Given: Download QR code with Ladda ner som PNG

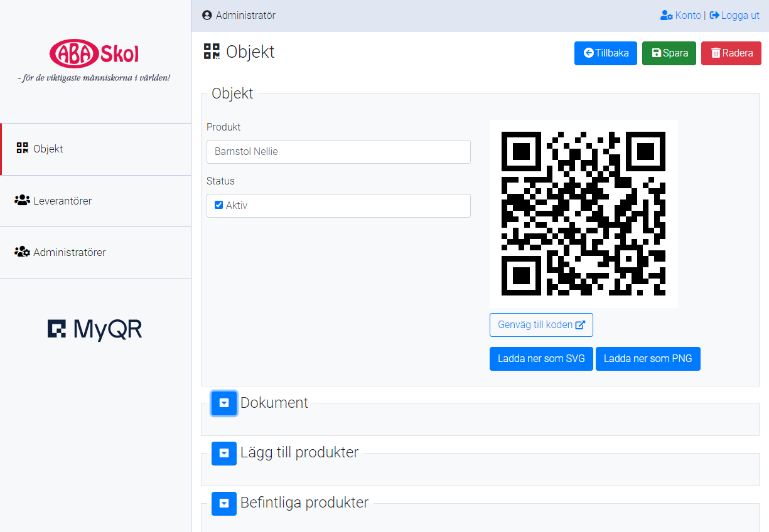Looking at the screenshot, I should coord(648,359).
